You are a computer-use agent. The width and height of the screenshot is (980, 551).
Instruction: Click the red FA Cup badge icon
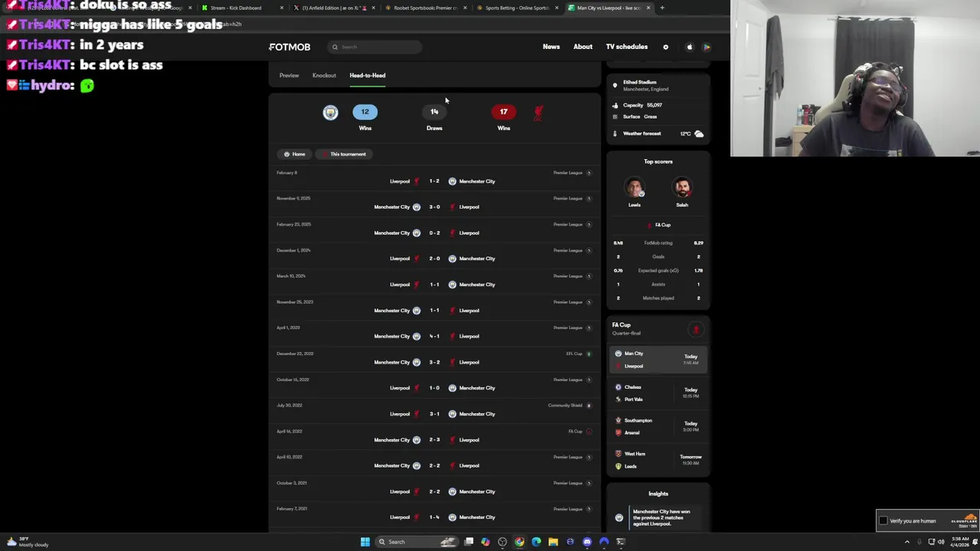pos(696,330)
